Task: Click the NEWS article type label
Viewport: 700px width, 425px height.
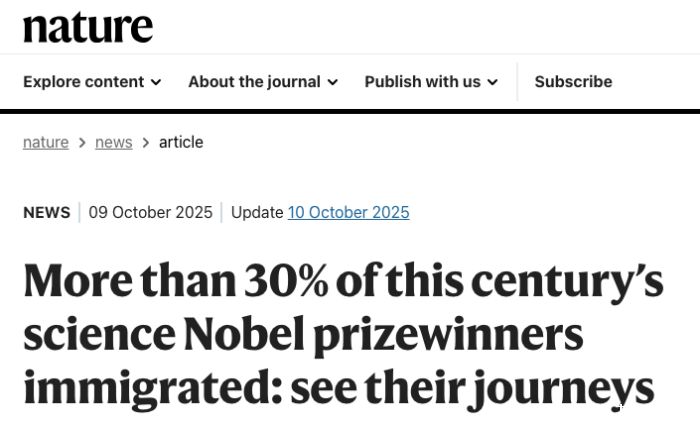Action: pyautogui.click(x=46, y=212)
